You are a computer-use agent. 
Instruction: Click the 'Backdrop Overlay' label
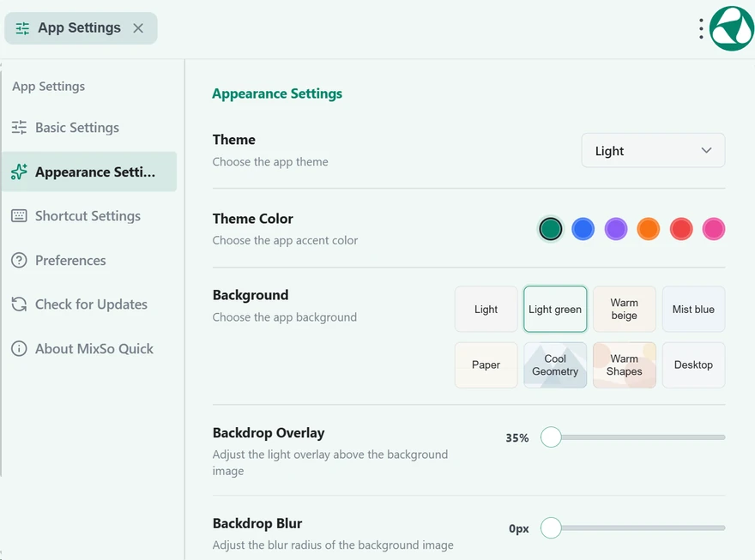(269, 433)
